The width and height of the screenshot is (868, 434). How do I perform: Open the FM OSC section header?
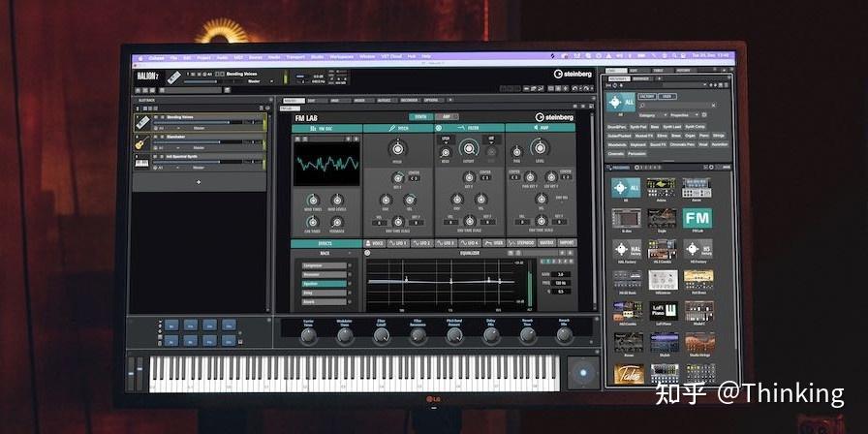[327, 128]
